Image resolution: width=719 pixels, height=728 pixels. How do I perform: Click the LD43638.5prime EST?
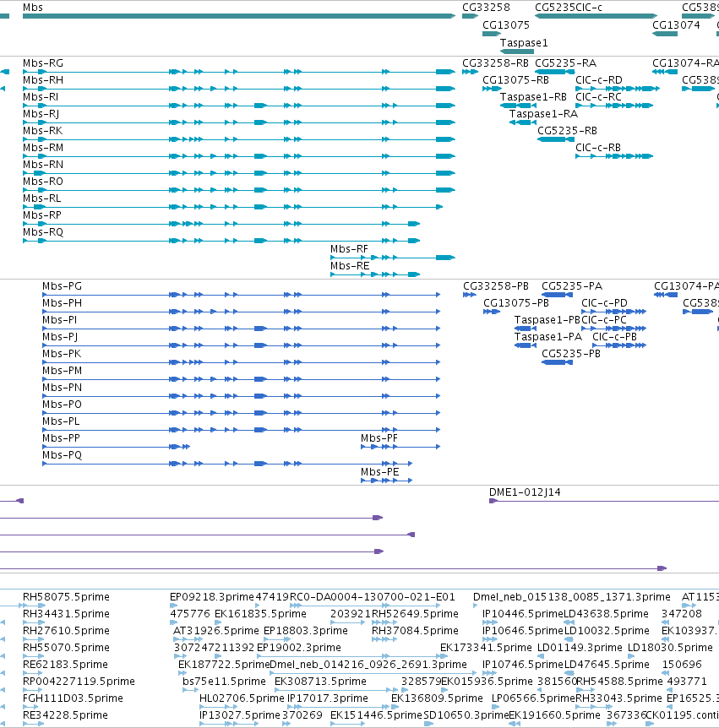pyautogui.click(x=606, y=614)
